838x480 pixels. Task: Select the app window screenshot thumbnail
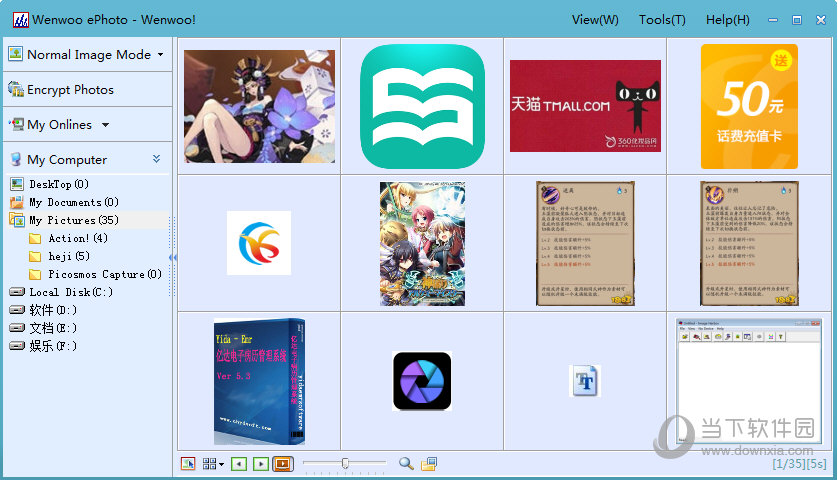[x=749, y=381]
